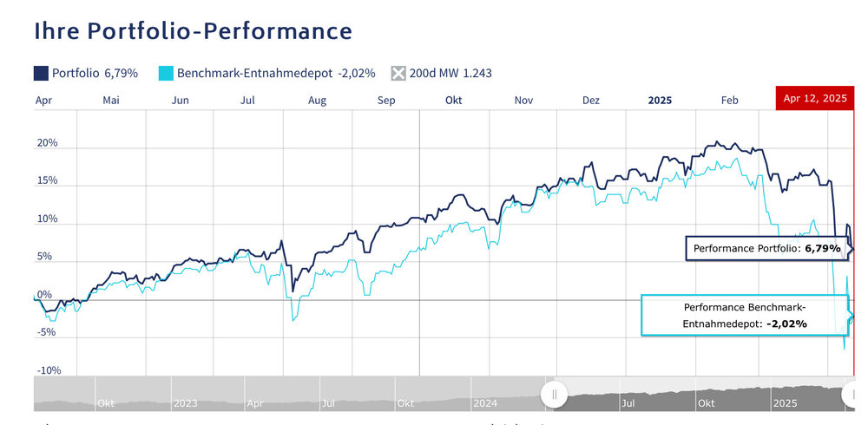Click the Performance Benchmark-Entnahmedepot tooltip box
This screenshot has width=868, height=425.
point(745,316)
